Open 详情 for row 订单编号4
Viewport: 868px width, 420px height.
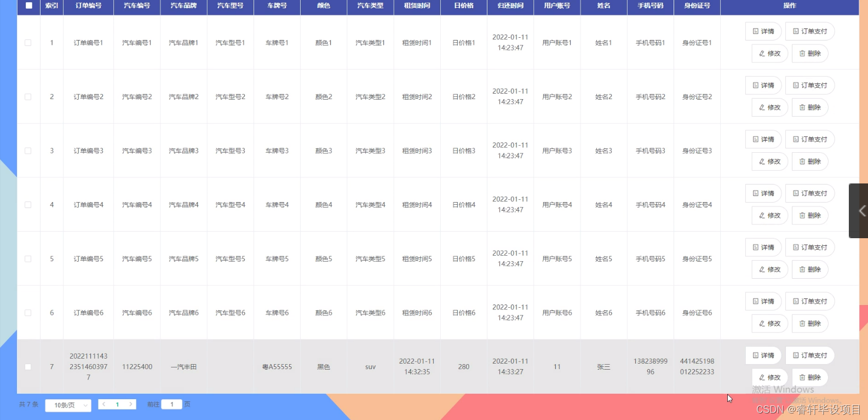(763, 193)
